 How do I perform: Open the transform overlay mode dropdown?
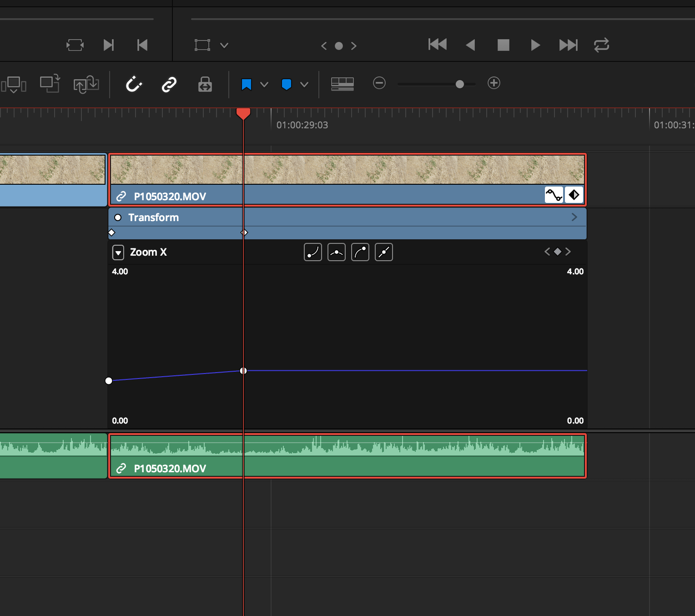224,45
